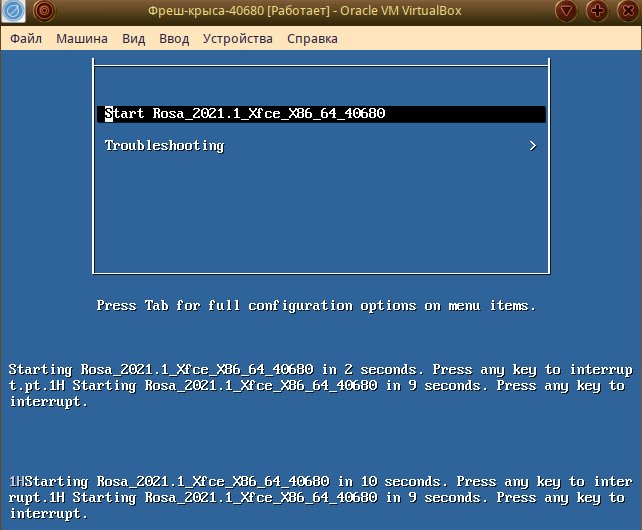Click the 'Press Tab for full configuration' hint
Image resolution: width=642 pixels, height=530 pixels.
(x=316, y=306)
